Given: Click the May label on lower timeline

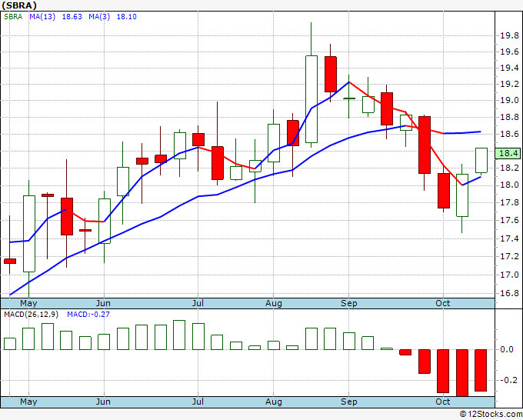Looking at the screenshot, I should [28, 402].
